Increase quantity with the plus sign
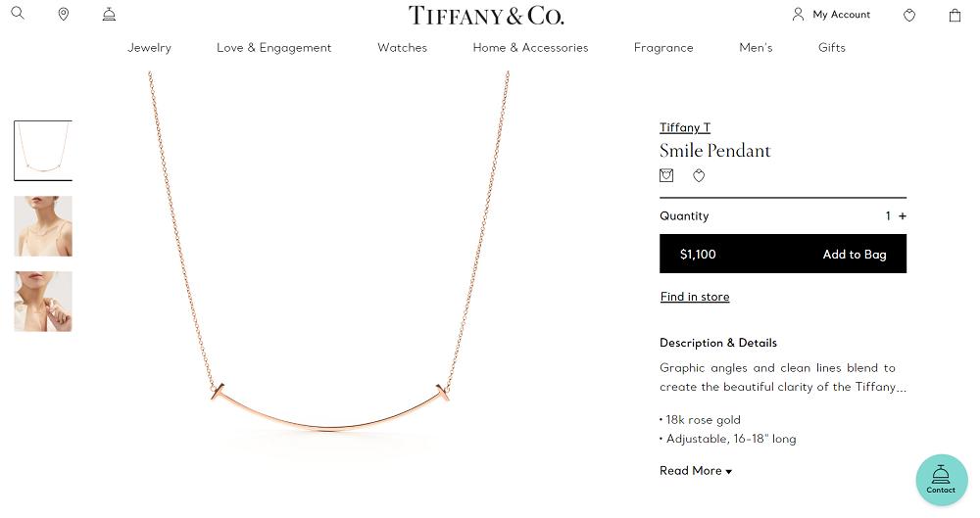The image size is (980, 518). click(x=903, y=216)
